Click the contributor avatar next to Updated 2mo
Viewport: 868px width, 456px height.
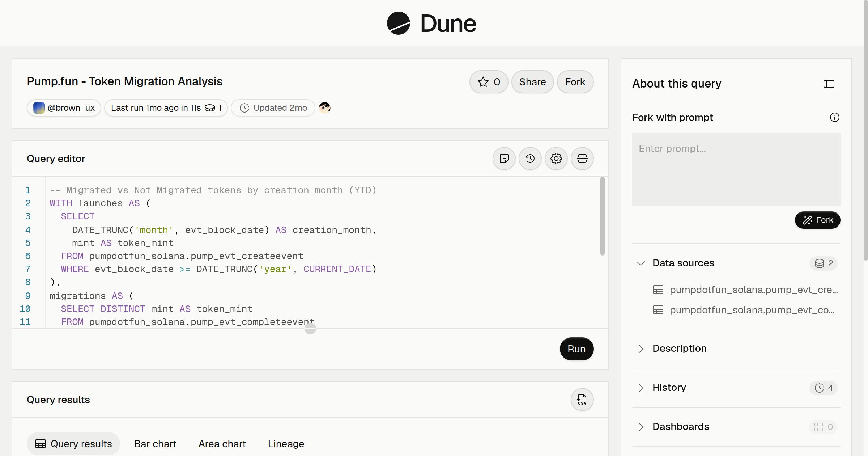coord(324,107)
